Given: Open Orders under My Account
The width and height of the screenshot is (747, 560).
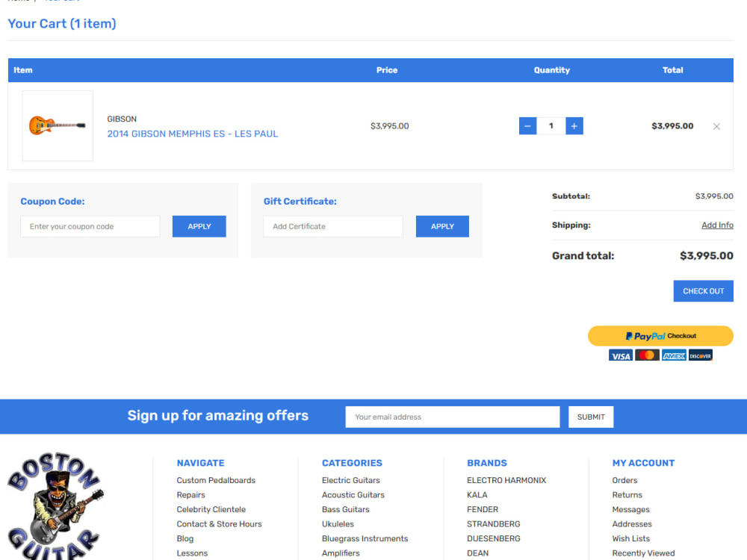Looking at the screenshot, I should [x=624, y=480].
